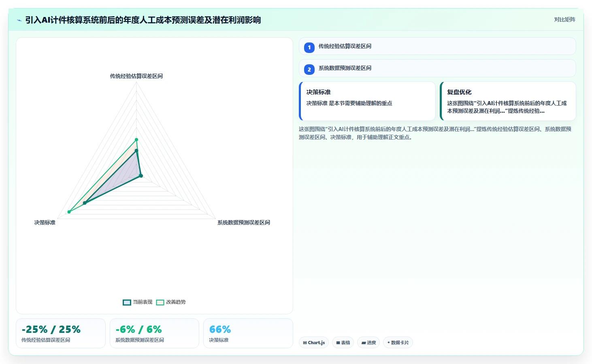The image size is (592, 364).
Task: Click radar axis label 系统数据预测误差区间
Action: 244,222
